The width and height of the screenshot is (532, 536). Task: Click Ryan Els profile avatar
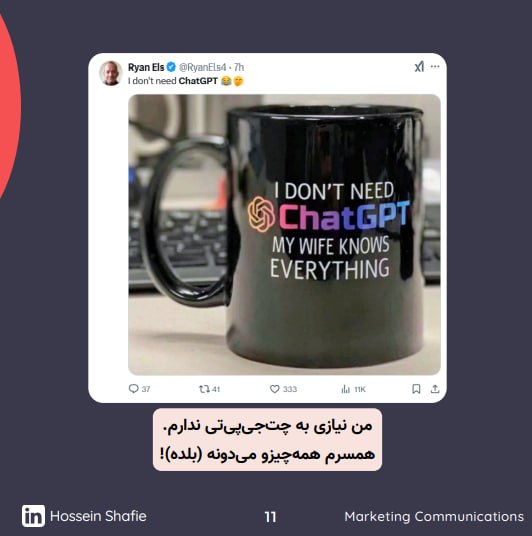[x=110, y=73]
